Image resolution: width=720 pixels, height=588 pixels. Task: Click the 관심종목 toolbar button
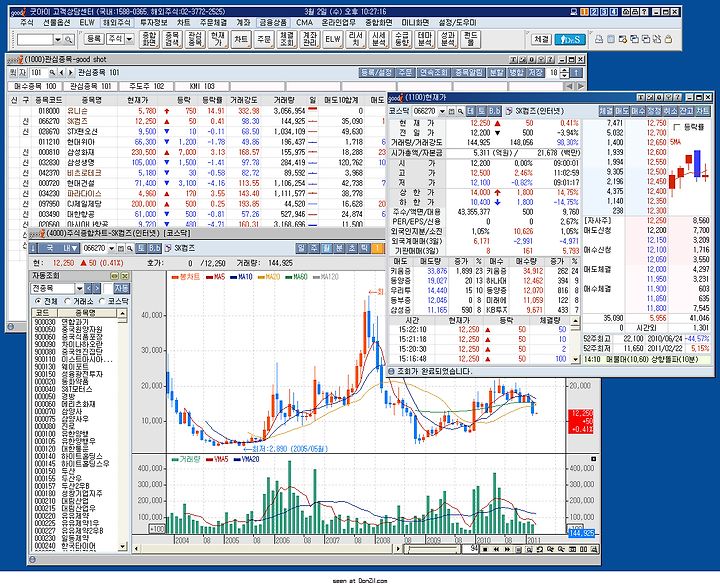[x=195, y=39]
